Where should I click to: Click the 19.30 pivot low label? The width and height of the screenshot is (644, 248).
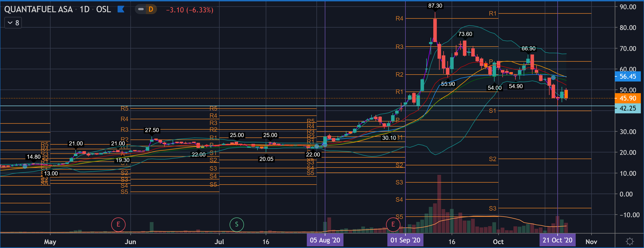click(123, 160)
